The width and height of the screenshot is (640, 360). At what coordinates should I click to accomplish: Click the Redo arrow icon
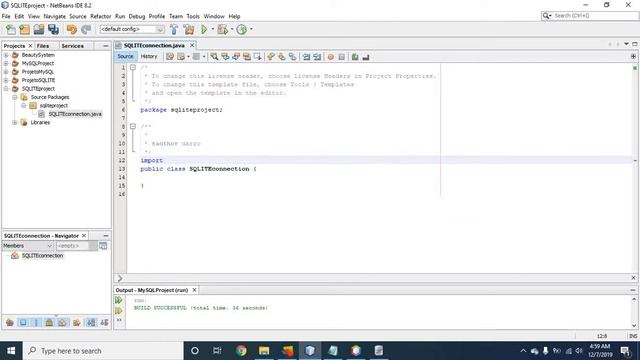tap(86, 29)
